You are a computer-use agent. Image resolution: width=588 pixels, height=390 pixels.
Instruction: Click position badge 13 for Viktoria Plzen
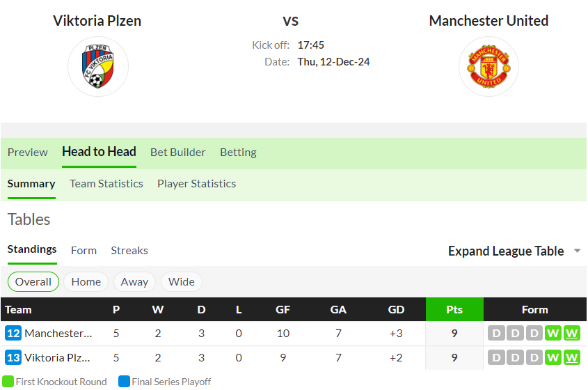[13, 358]
